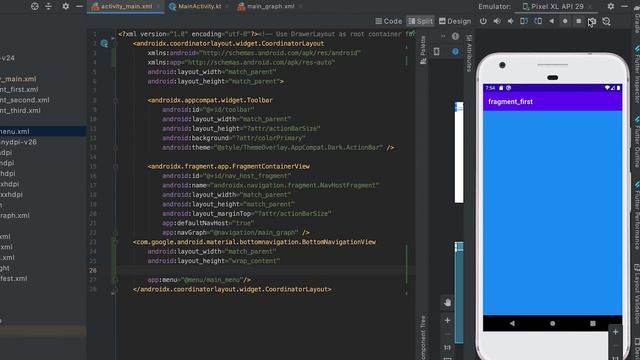The image size is (640, 360).
Task: Click the project panel scroll-from-source target icon
Action: [x=35, y=6]
